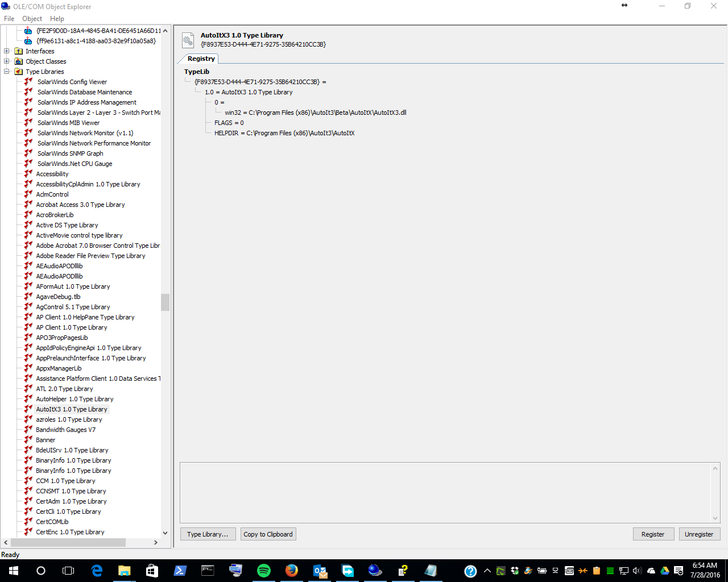Click the win32 path entry in registry view

tap(316, 113)
